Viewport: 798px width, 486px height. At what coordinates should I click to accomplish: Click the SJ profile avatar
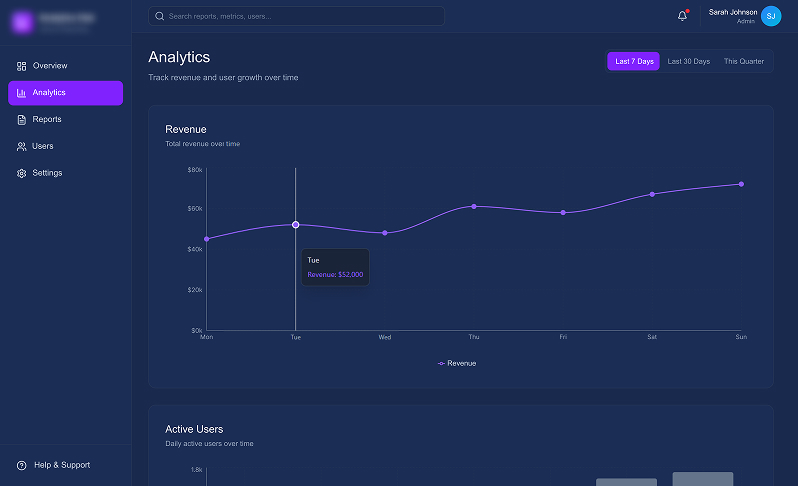coord(770,16)
